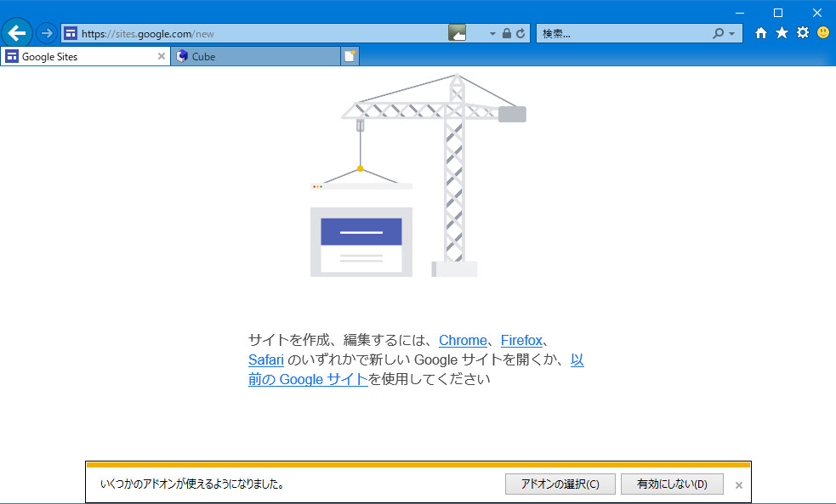Click the smiley feedback icon
This screenshot has height=504, width=836.
tap(822, 33)
